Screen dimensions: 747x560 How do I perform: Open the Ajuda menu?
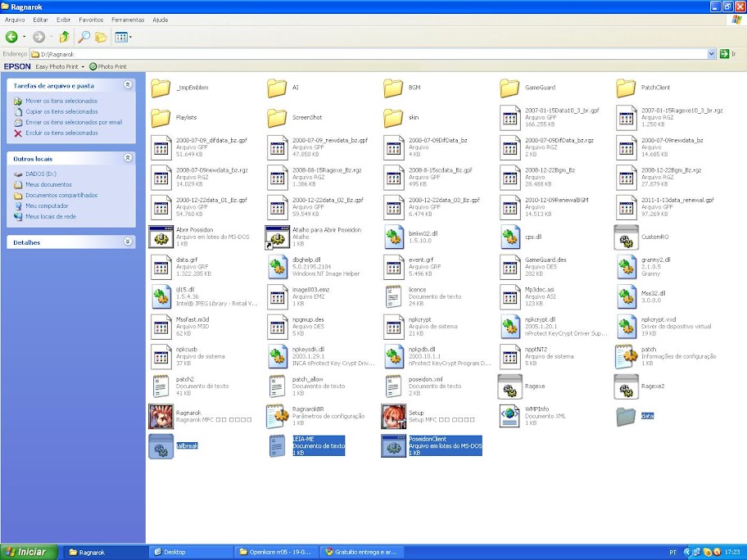160,20
